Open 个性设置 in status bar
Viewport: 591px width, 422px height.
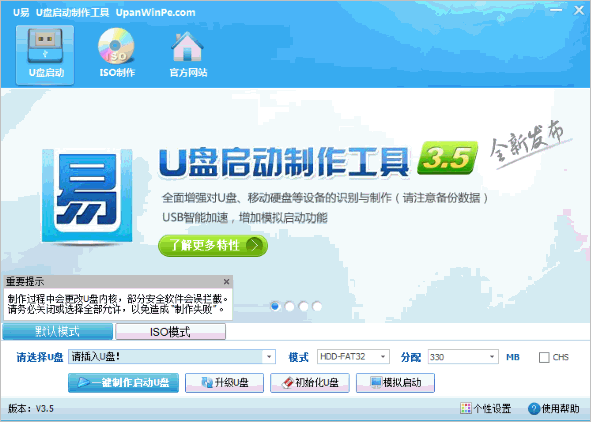(485, 408)
